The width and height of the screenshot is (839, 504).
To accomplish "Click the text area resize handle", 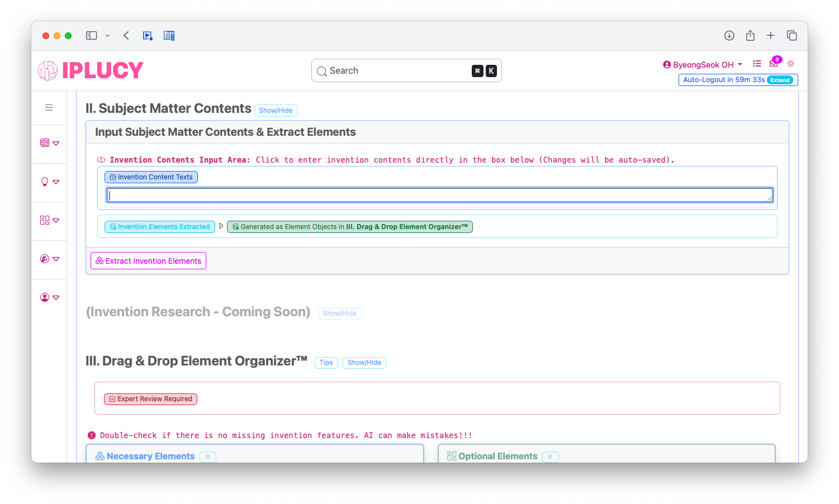I will 770,198.
